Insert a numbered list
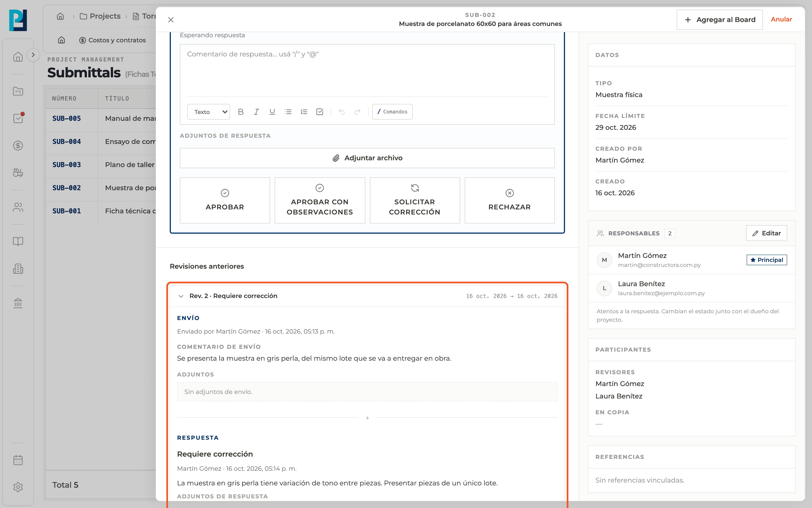The width and height of the screenshot is (812, 508). (x=304, y=112)
